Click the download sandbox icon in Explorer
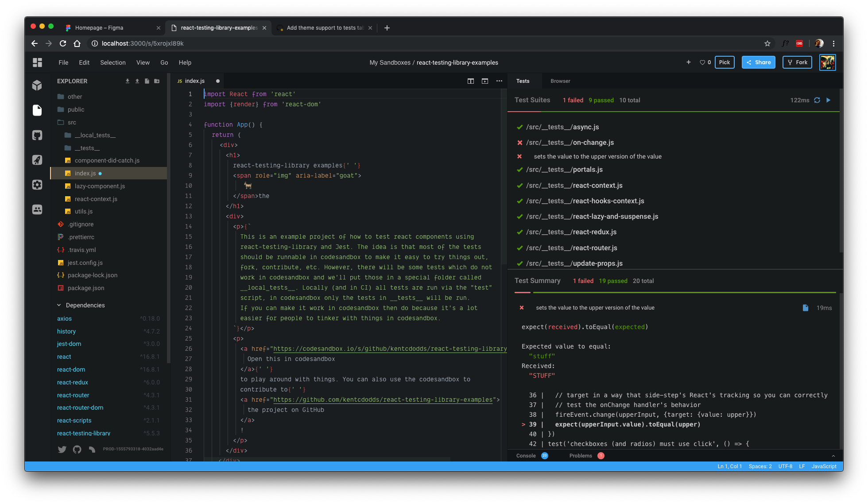The height and width of the screenshot is (504, 868). [x=128, y=81]
